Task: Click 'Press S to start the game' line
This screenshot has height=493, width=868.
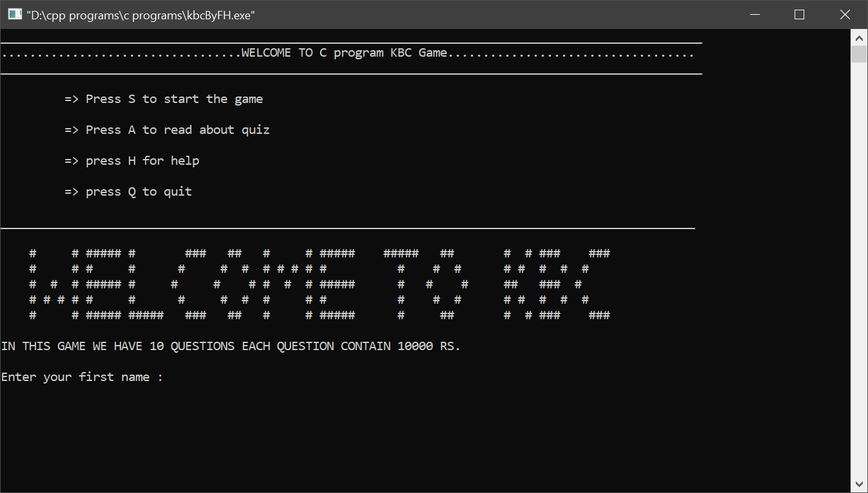Action: pyautogui.click(x=164, y=99)
